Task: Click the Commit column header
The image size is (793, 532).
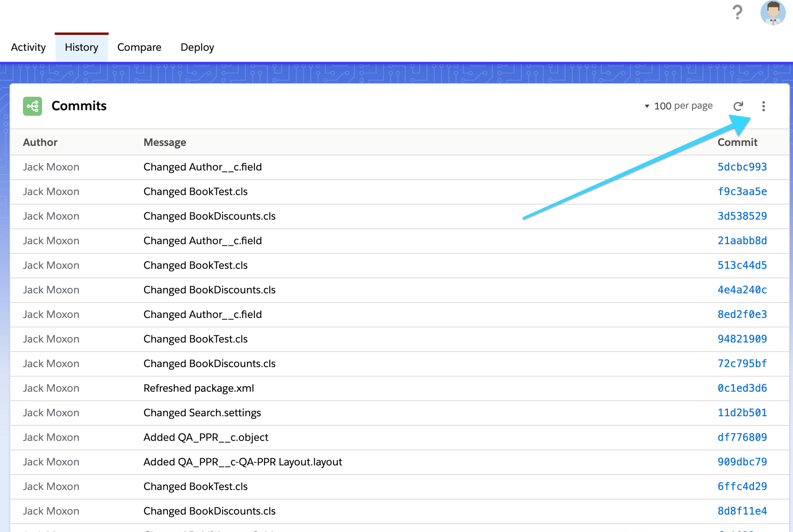Action: (x=737, y=142)
